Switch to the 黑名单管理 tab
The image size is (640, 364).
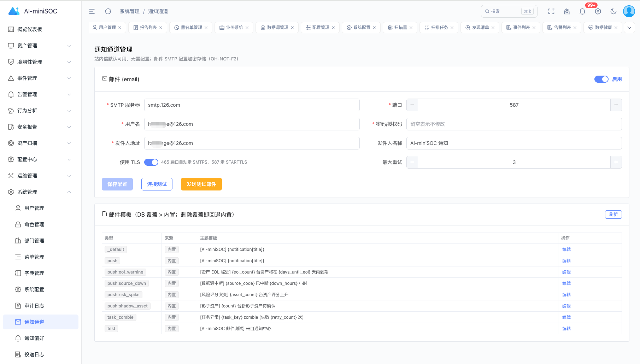[x=191, y=28]
